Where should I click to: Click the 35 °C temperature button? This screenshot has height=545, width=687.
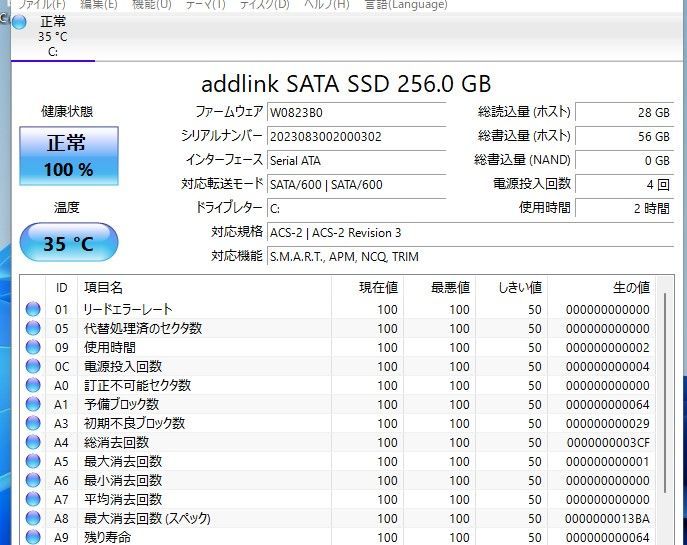[x=69, y=242]
